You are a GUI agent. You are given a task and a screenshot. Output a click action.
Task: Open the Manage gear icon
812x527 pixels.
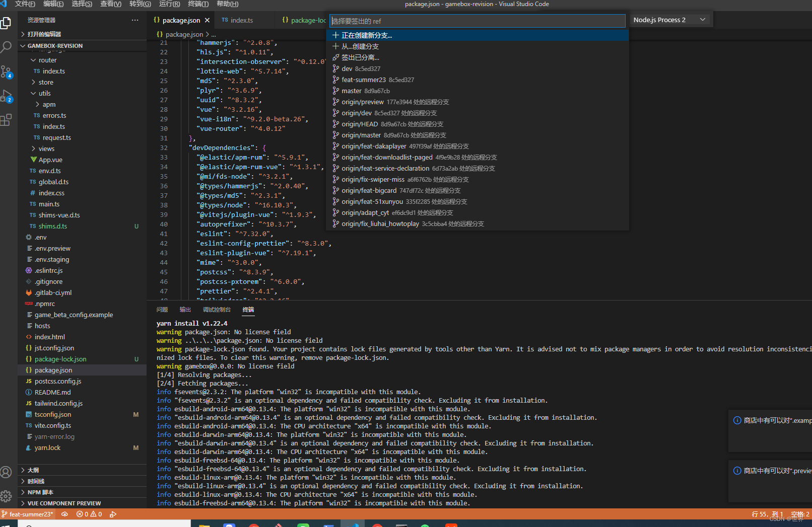[6, 496]
